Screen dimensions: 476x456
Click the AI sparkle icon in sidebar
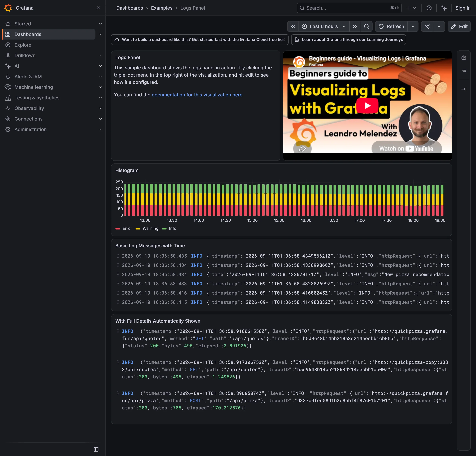point(8,66)
